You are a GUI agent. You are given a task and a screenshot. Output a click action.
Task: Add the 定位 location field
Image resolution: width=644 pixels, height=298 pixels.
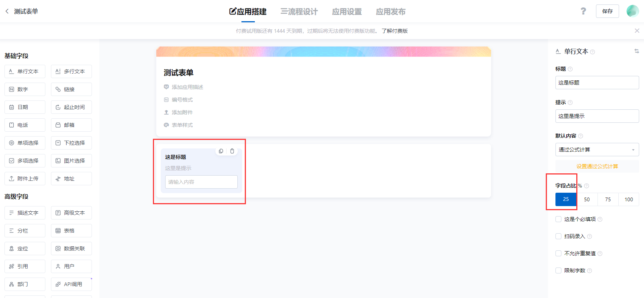click(x=25, y=249)
